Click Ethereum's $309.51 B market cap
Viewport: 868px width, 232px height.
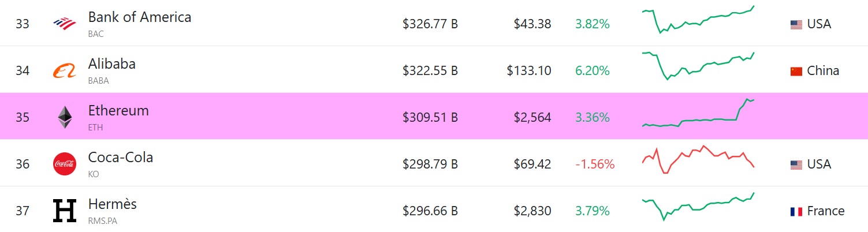[x=430, y=118]
